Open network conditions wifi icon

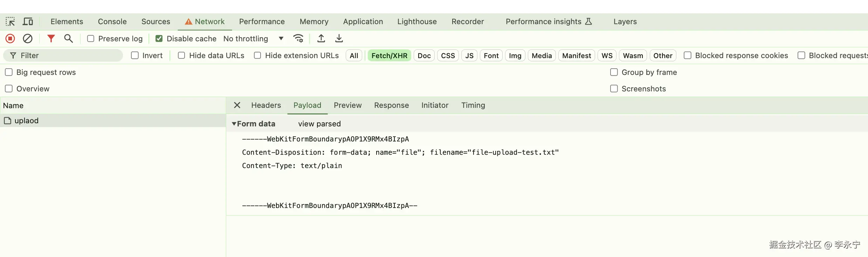(298, 39)
